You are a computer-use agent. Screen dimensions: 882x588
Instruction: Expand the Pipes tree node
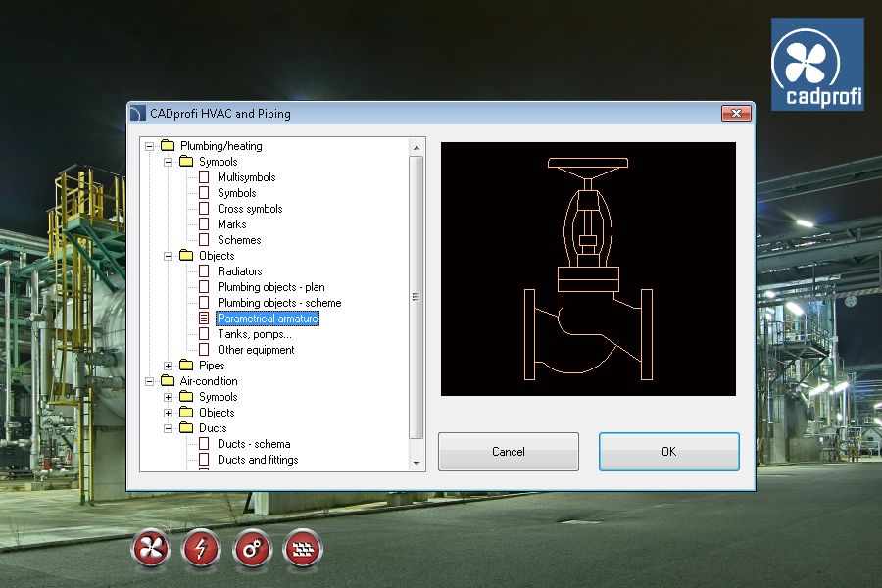[x=168, y=366]
